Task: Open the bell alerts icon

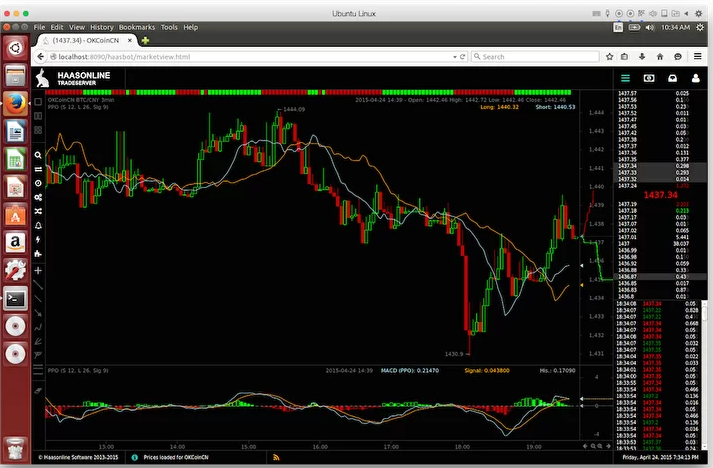Action: click(x=38, y=226)
